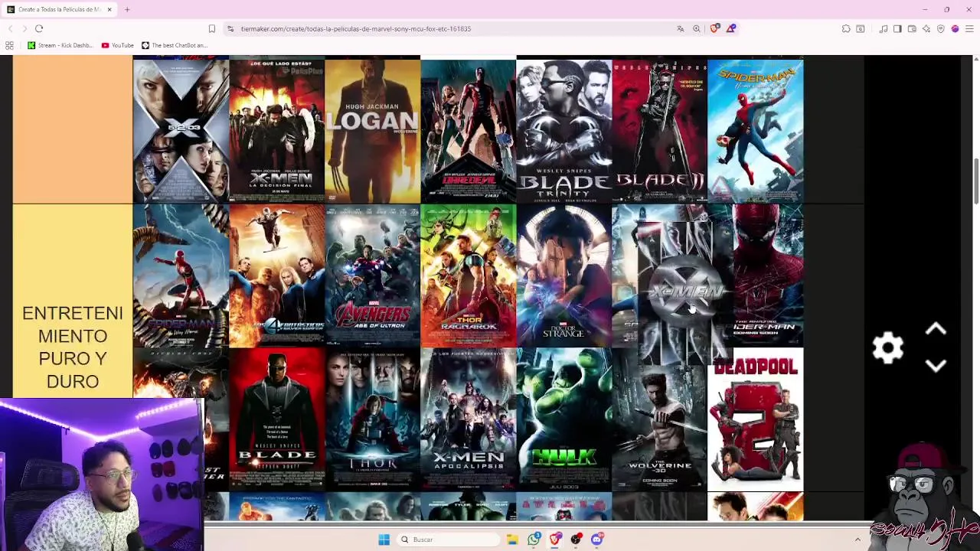Open the browser hamburger menu
Screen dimensions: 980x551
[x=969, y=28]
